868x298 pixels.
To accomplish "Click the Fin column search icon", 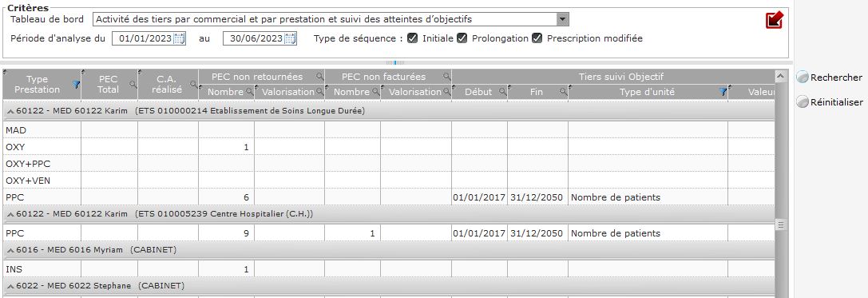I will pyautogui.click(x=564, y=92).
